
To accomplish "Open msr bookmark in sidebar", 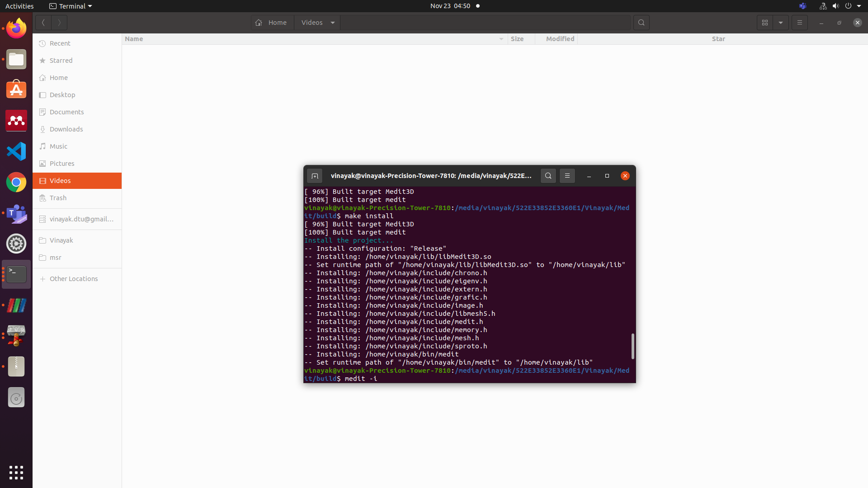I will pyautogui.click(x=77, y=258).
